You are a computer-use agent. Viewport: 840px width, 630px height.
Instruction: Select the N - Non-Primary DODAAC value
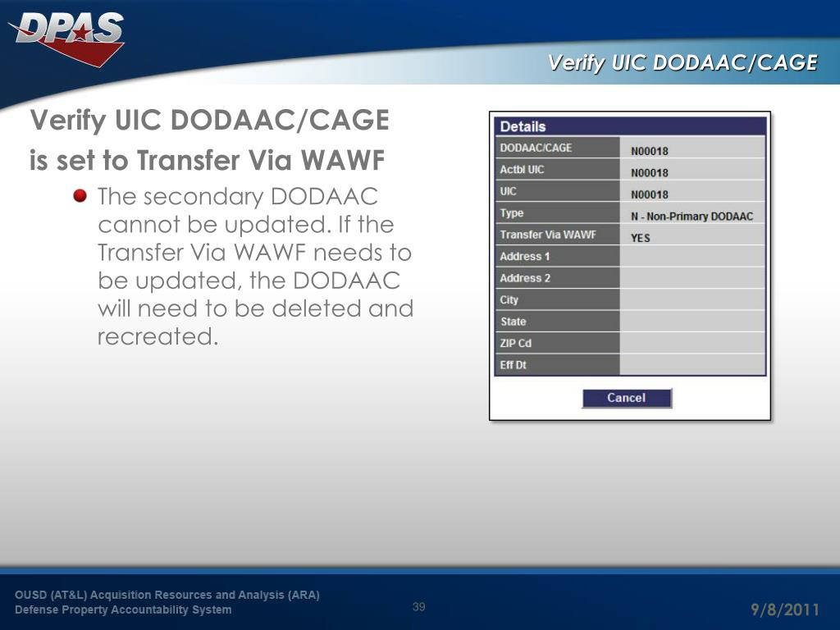pos(692,217)
